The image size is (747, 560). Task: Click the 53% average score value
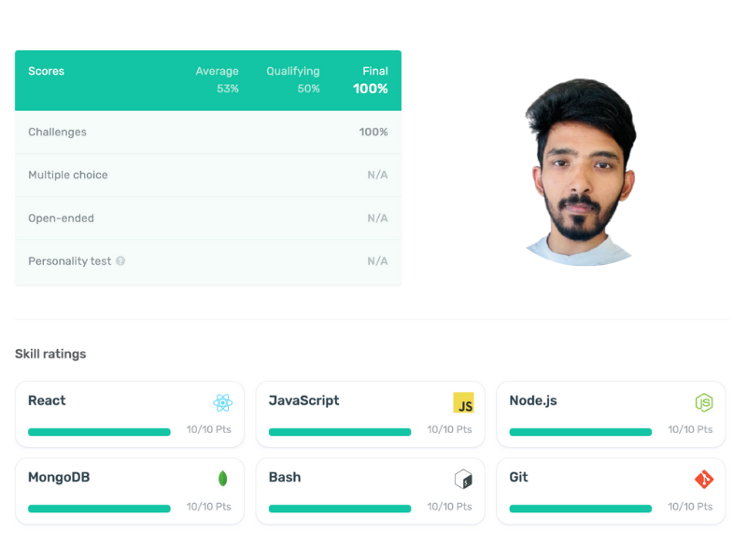point(228,89)
